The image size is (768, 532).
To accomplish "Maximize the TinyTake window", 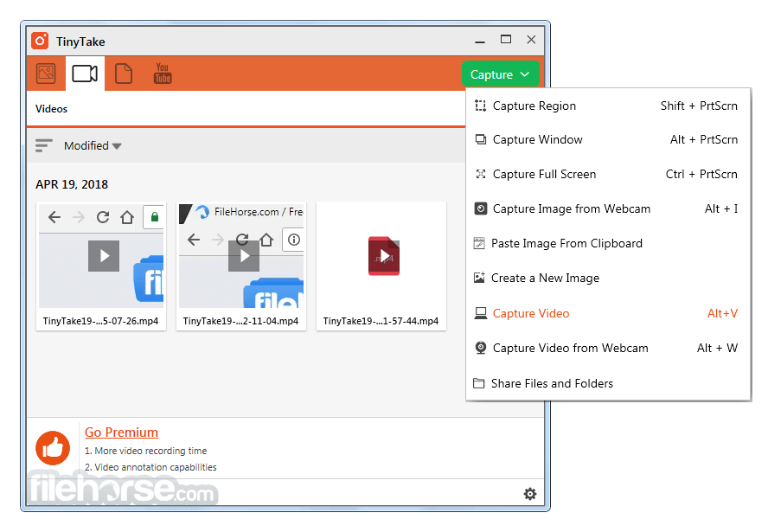I will coord(506,39).
